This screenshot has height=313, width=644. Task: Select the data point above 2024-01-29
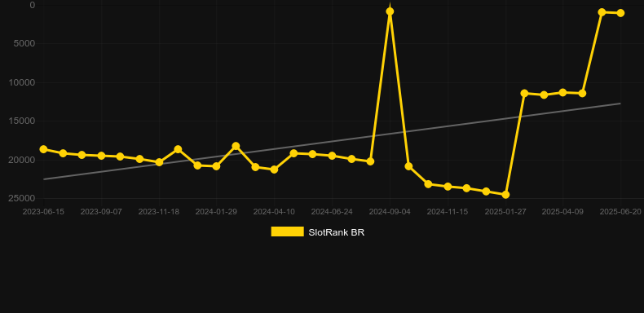[216, 166]
